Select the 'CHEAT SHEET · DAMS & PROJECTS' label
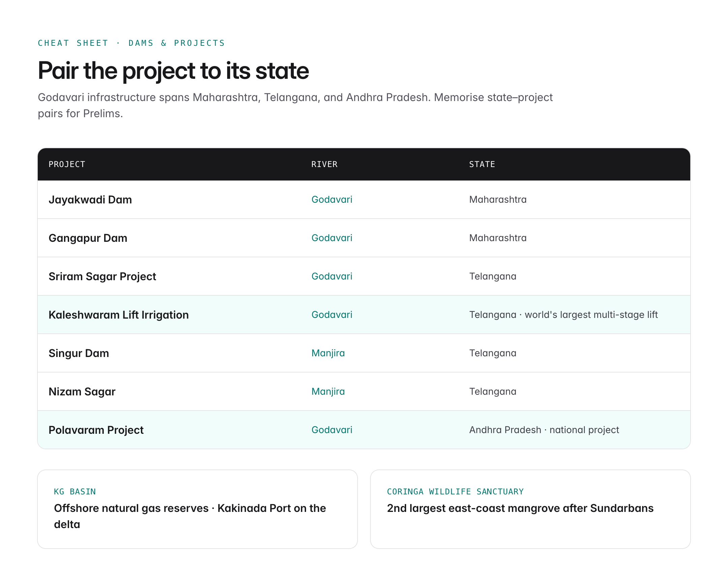This screenshot has width=728, height=586. [x=131, y=43]
